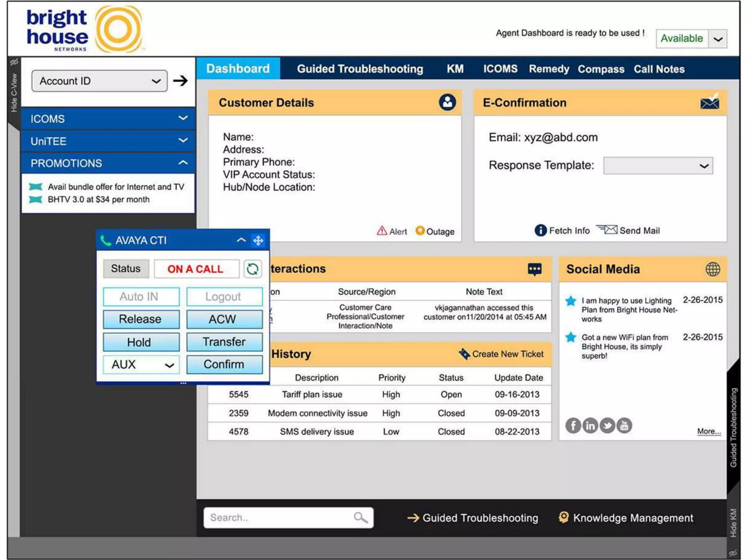Viewport: 747px width, 560px height.
Task: Click the search magnifier icon
Action: [360, 517]
